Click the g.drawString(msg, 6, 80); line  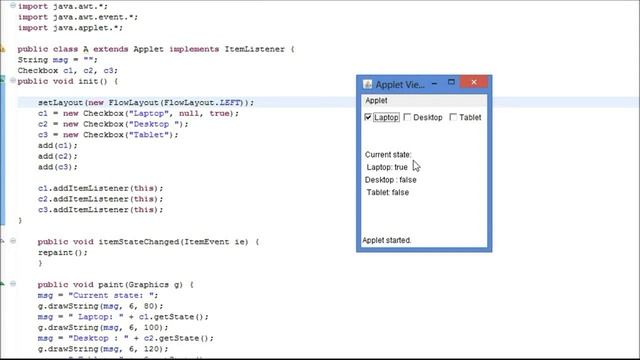pyautogui.click(x=100, y=306)
